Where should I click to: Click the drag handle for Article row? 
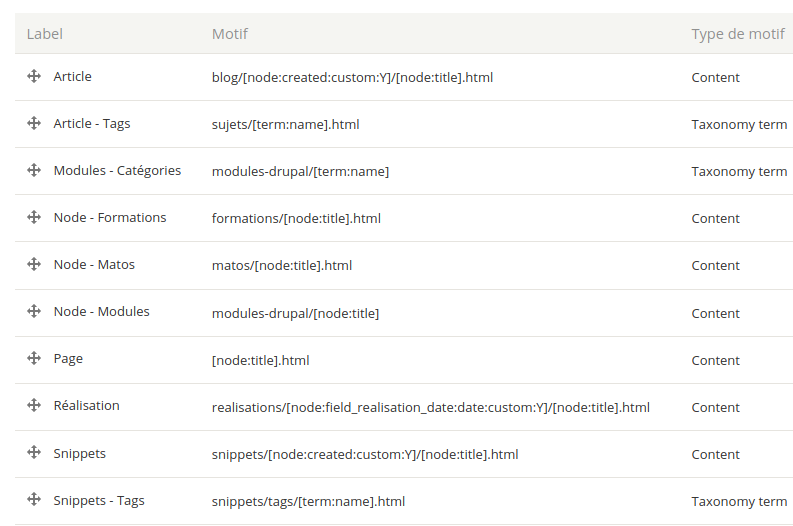tap(34, 77)
